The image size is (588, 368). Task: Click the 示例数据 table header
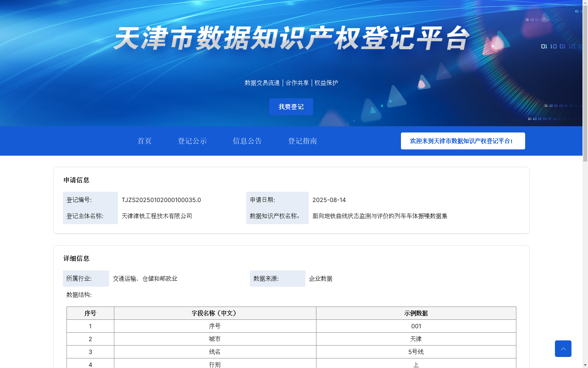[x=416, y=313]
